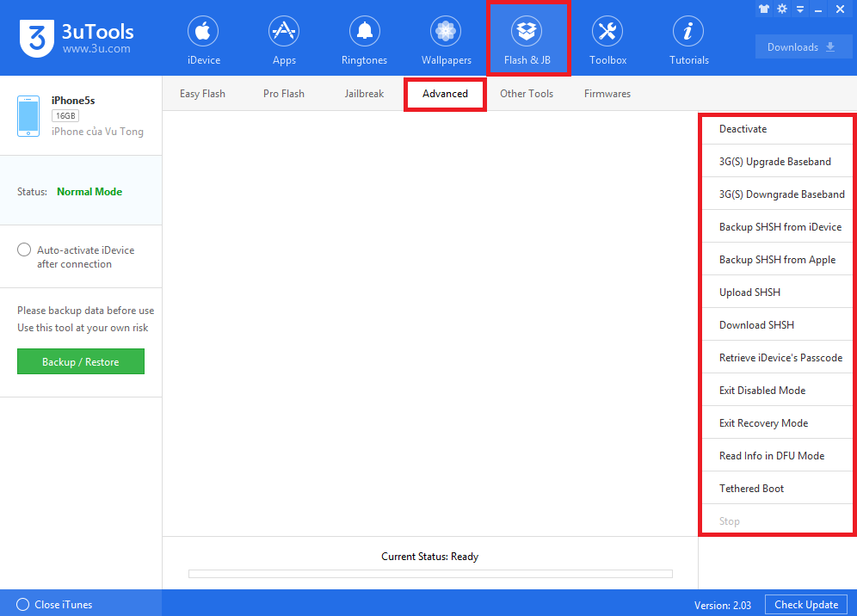Select Backup SHSH from Apple
This screenshot has height=616, width=857.
777,260
